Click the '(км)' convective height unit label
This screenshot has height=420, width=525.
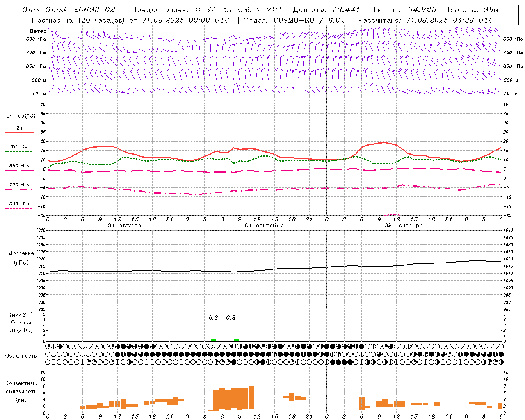pos(21,399)
